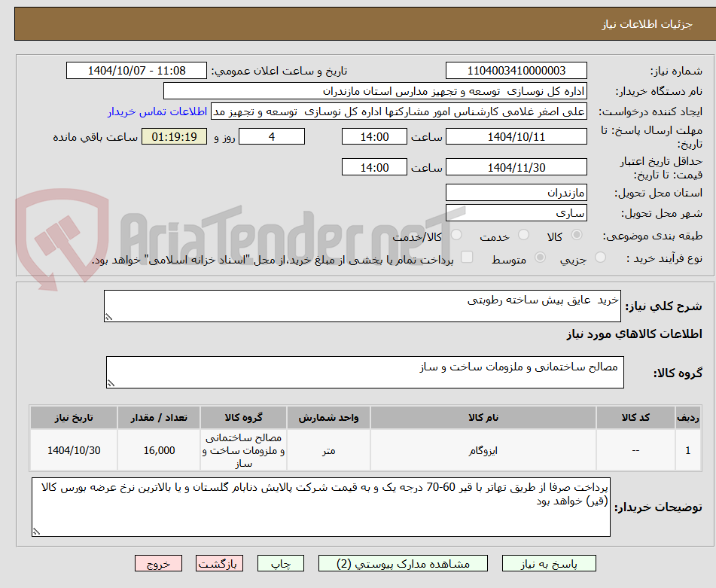Open مشاهده مدارک پیوستی (2) attachments
Screen dimensions: 716x588
pyautogui.click(x=403, y=563)
